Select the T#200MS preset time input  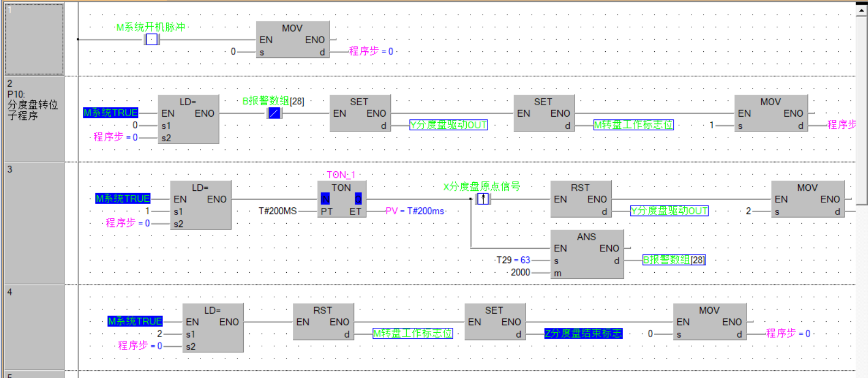point(278,211)
